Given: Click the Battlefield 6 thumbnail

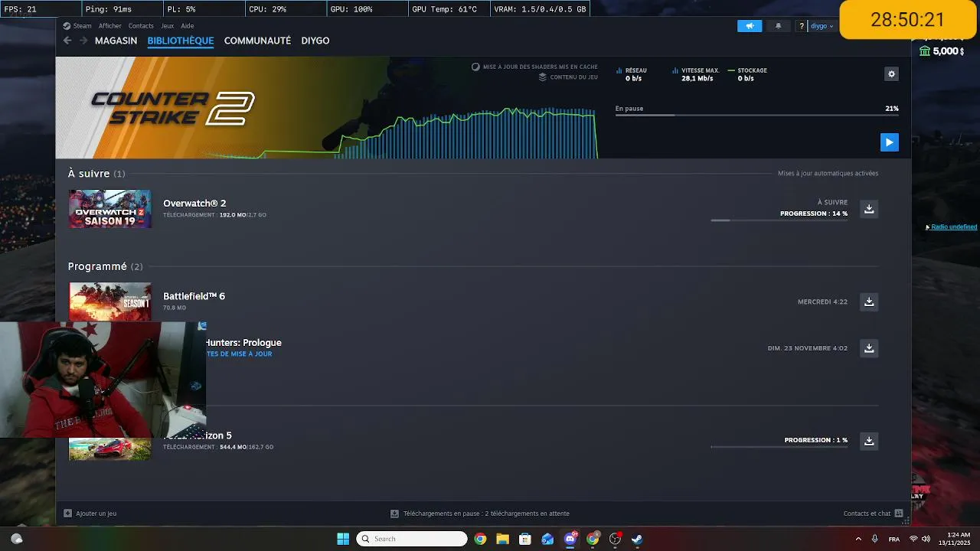Looking at the screenshot, I should 110,302.
